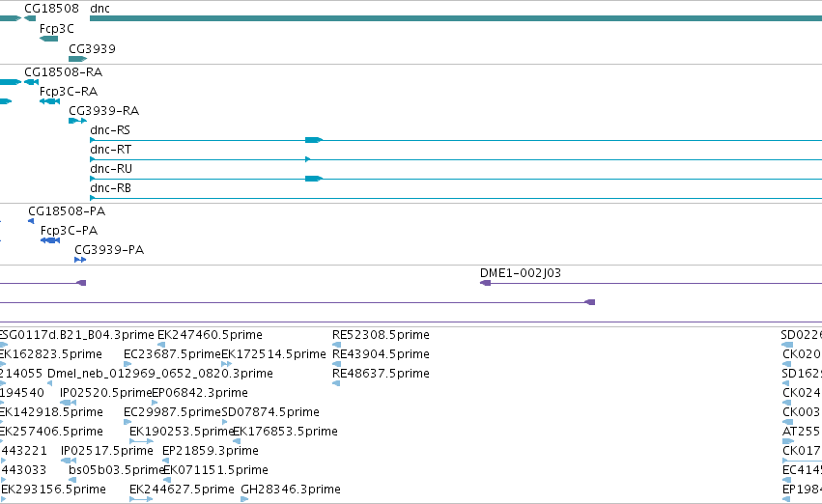The width and height of the screenshot is (822, 504).
Task: Select the dnc-RS exon block
Action: click(314, 140)
